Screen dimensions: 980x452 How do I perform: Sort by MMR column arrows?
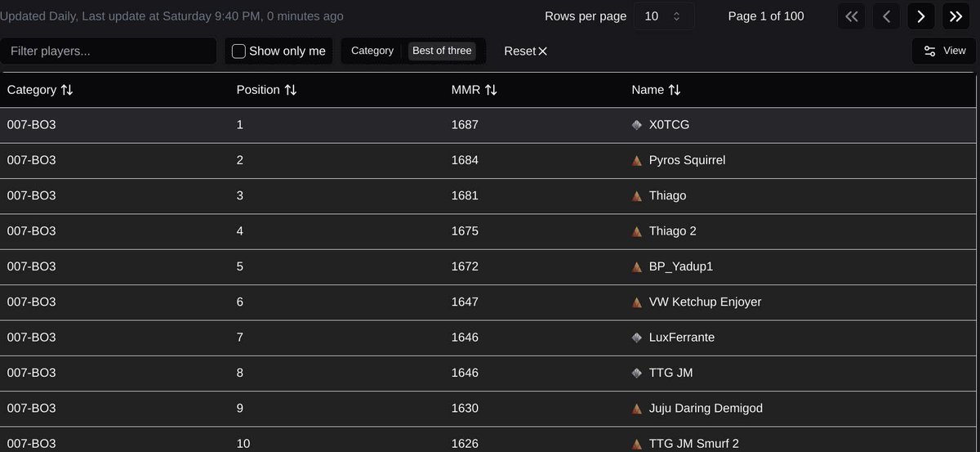(491, 90)
